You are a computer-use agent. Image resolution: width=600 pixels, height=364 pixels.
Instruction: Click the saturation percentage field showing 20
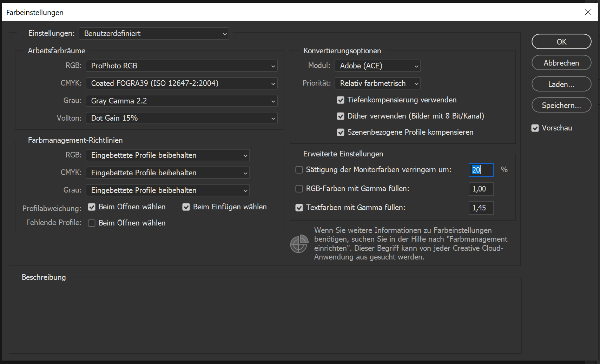[481, 170]
